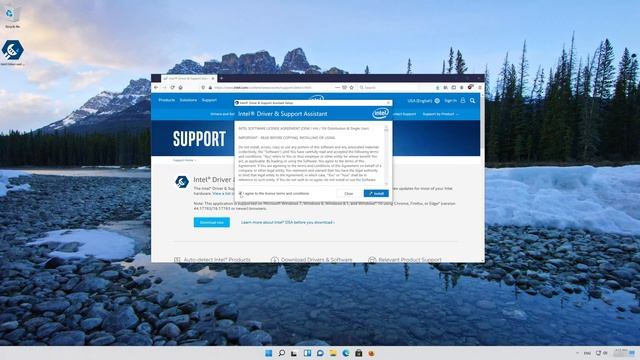Screen dimensions: 640x360
Task: Open the taskbar Widgets icon
Action: pyautogui.click(x=307, y=353)
